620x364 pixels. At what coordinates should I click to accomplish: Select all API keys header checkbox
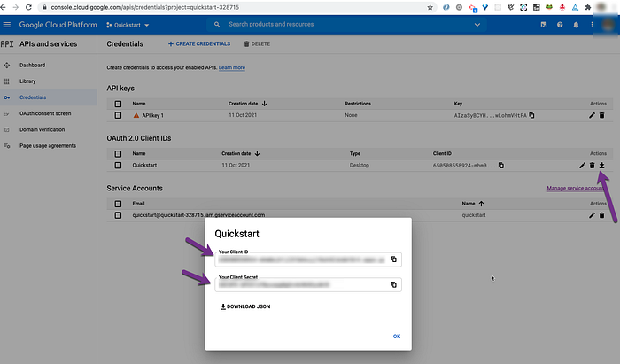pos(118,104)
